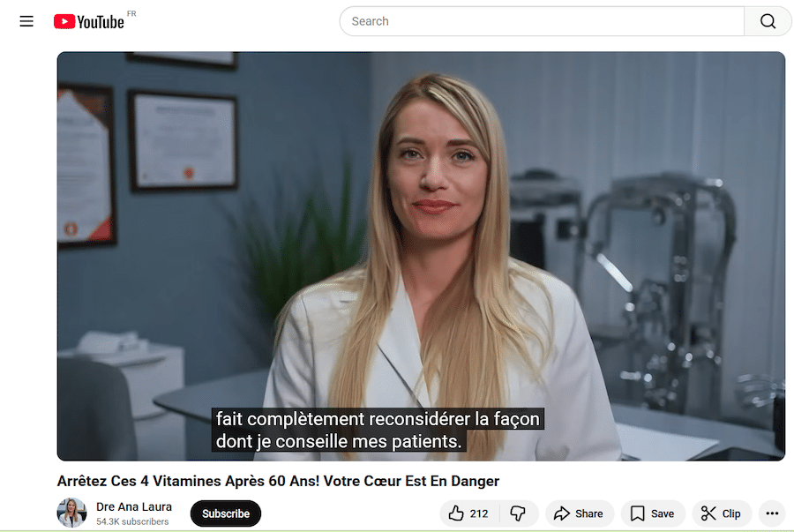
Task: Click the 54.3K subscribers text
Action: (132, 522)
